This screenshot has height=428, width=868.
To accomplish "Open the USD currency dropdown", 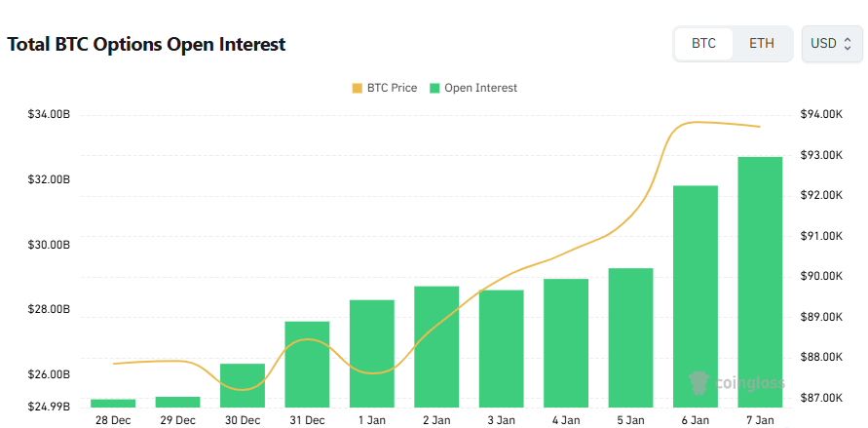I will click(831, 44).
